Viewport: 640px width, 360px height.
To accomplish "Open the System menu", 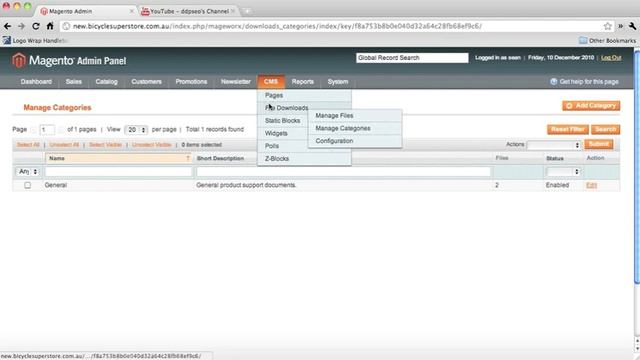I will click(x=338, y=82).
